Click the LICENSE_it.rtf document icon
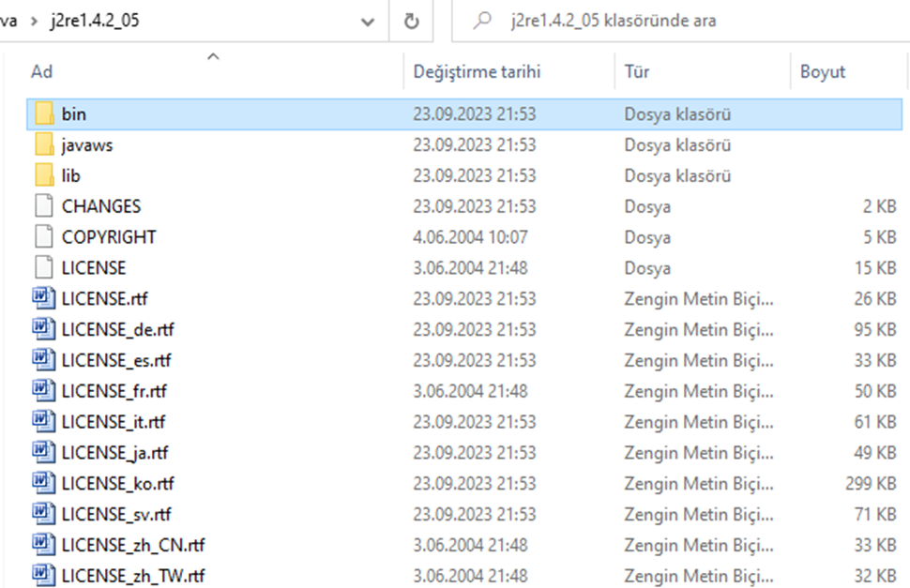This screenshot has width=910, height=588. [x=44, y=421]
